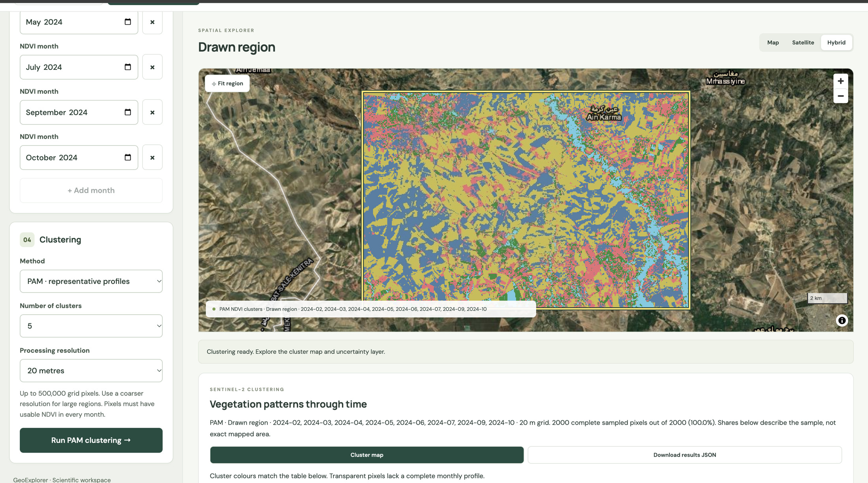This screenshot has height=483, width=868.
Task: Remove the May 2024 NDVI month
Action: (x=152, y=22)
